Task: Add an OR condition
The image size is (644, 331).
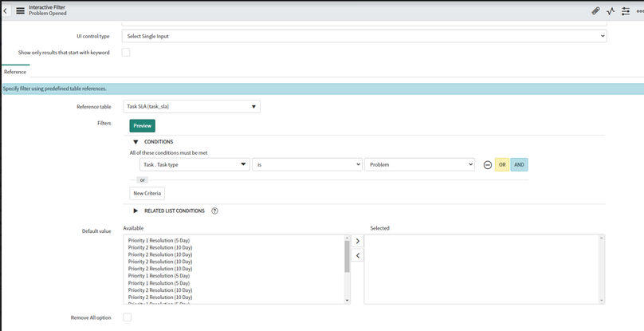Action: click(x=502, y=165)
